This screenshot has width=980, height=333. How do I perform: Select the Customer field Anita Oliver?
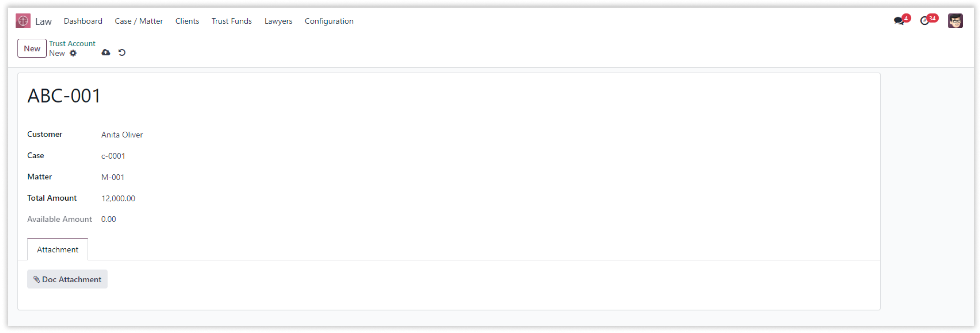tap(122, 135)
